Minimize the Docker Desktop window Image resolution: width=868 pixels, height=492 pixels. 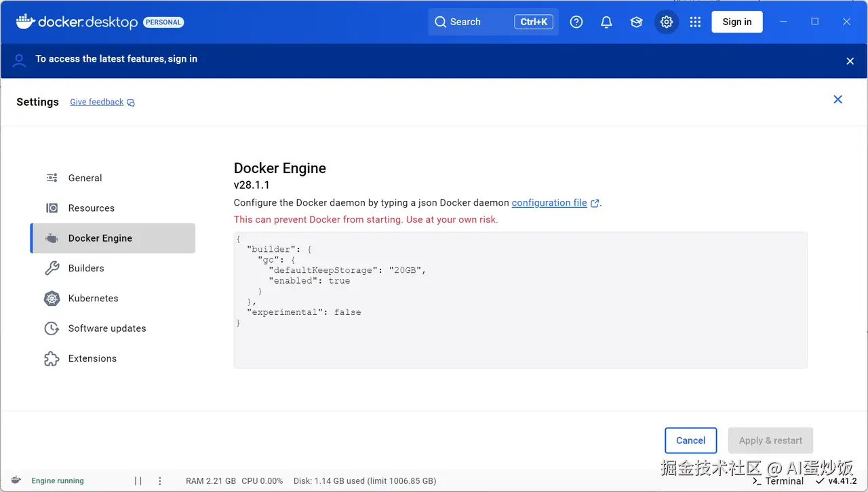click(x=784, y=22)
